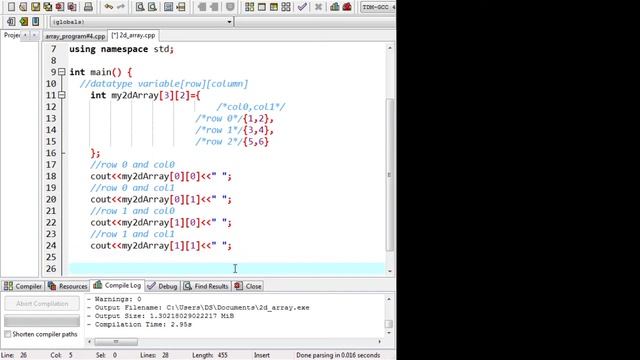Click the '//row 1 and col0' comment
640x360 pixels.
[x=132, y=211]
